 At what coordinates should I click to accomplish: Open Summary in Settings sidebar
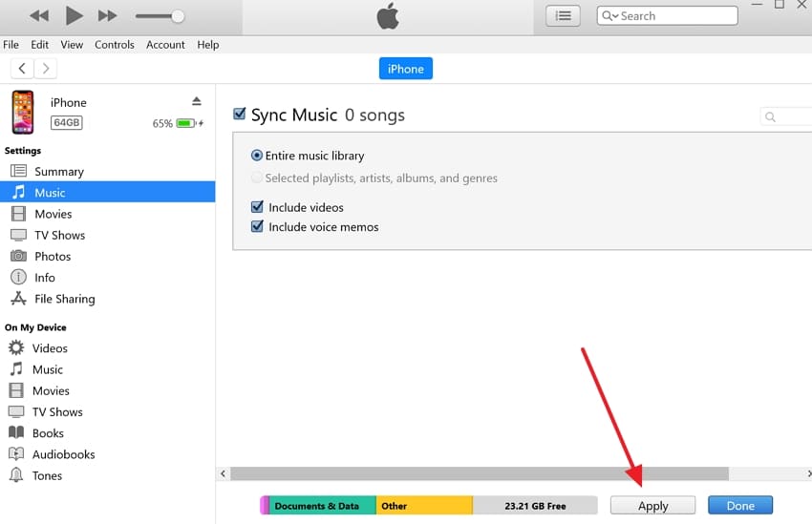point(108,171)
